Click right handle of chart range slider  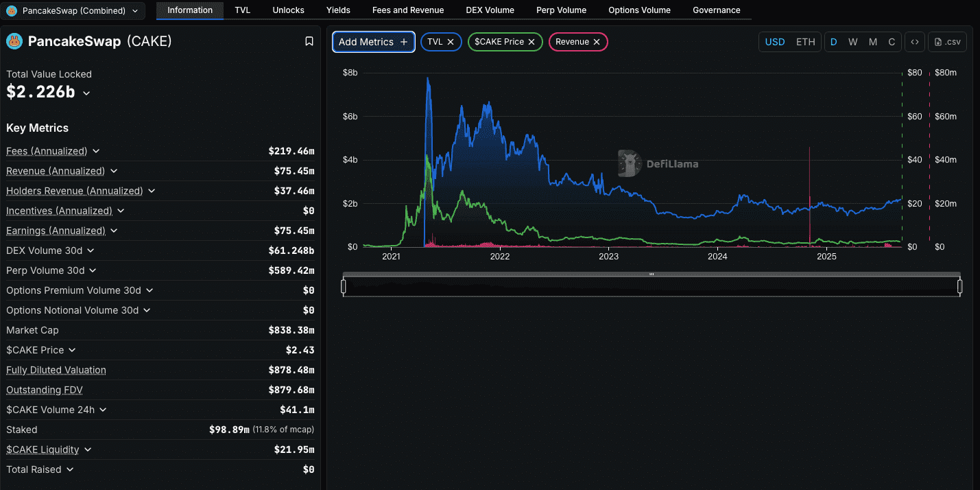point(960,286)
